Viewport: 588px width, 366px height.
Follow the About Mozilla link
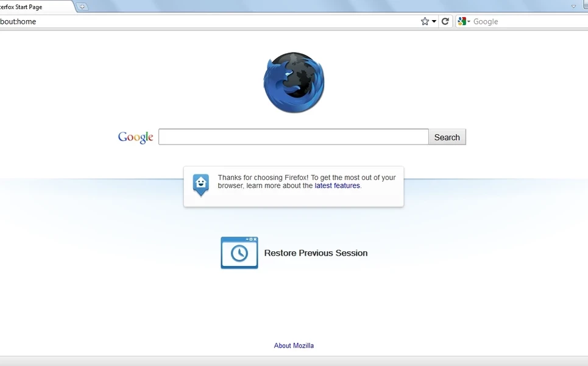294,345
